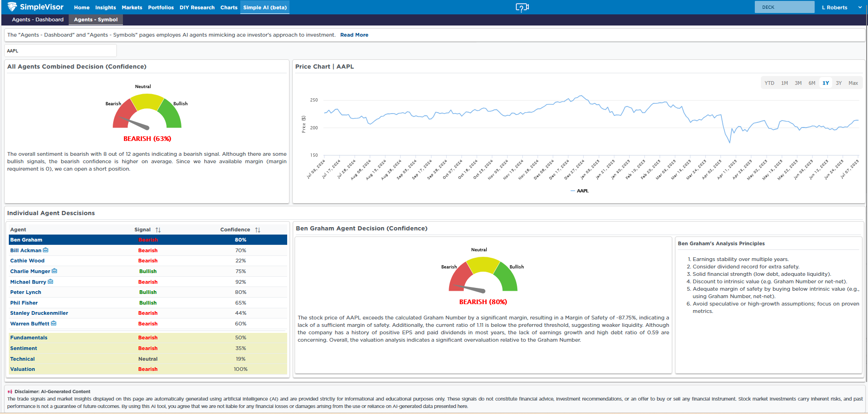Select the Simple AI (beta) menu

265,7
